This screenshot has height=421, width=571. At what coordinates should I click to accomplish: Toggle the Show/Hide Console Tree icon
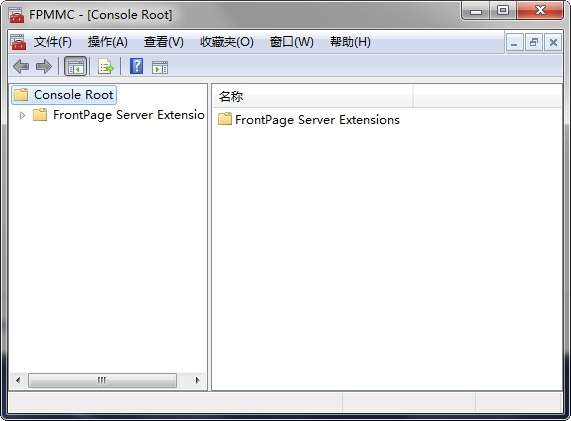point(75,67)
